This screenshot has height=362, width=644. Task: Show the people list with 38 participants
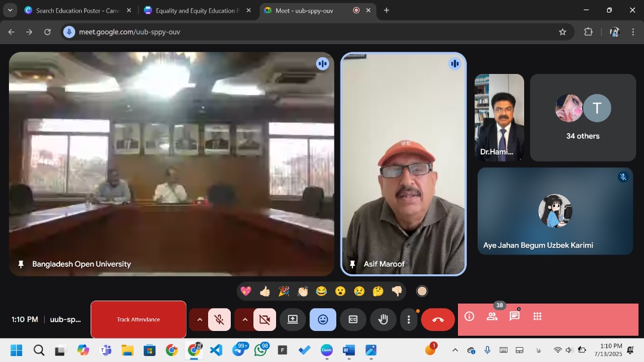tap(492, 317)
